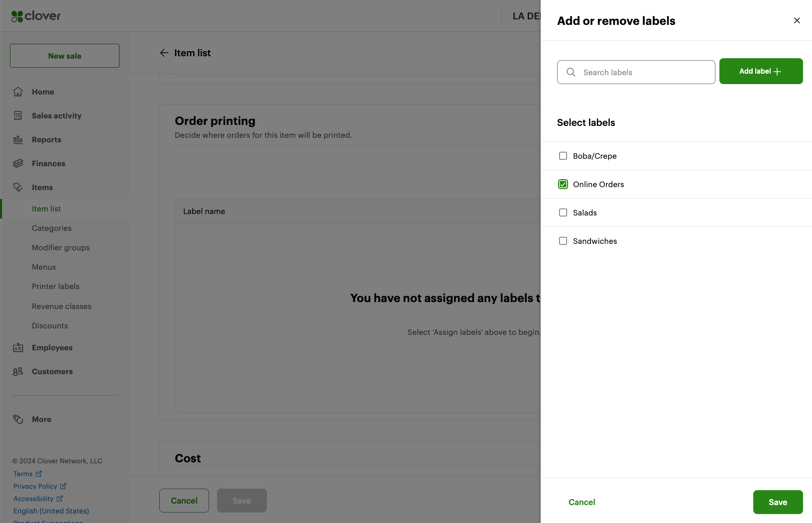Image resolution: width=812 pixels, height=523 pixels.
Task: Check the Salads label checkbox
Action: point(563,212)
